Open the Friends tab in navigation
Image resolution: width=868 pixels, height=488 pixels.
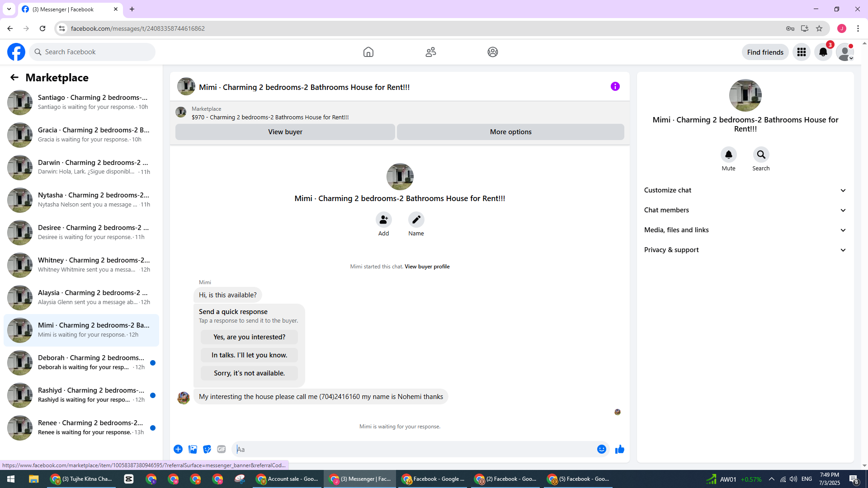click(x=430, y=52)
